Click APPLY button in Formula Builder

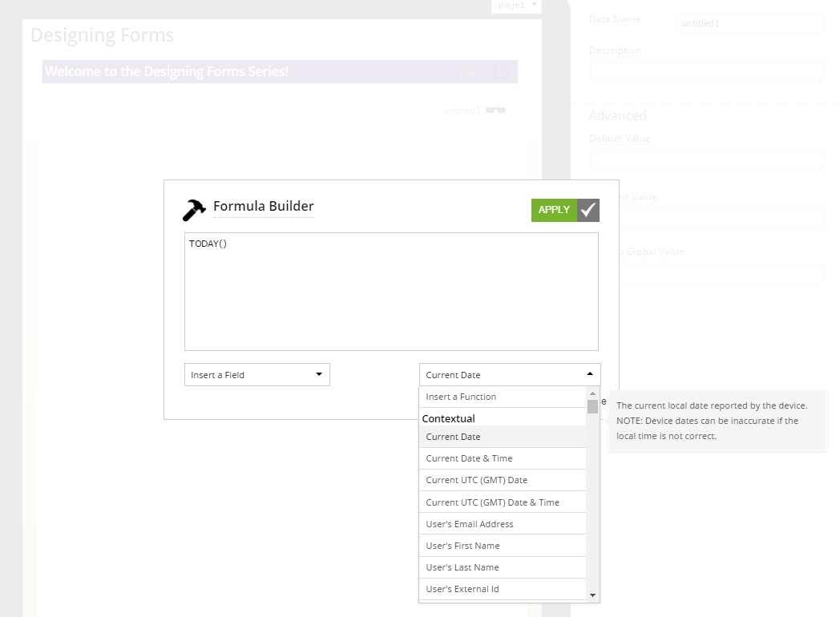554,210
